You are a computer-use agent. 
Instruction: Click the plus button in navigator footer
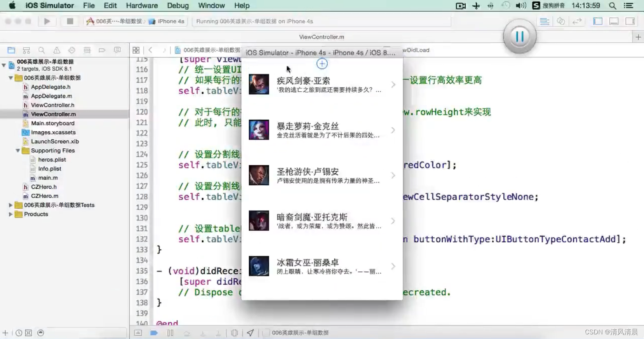pyautogui.click(x=5, y=333)
